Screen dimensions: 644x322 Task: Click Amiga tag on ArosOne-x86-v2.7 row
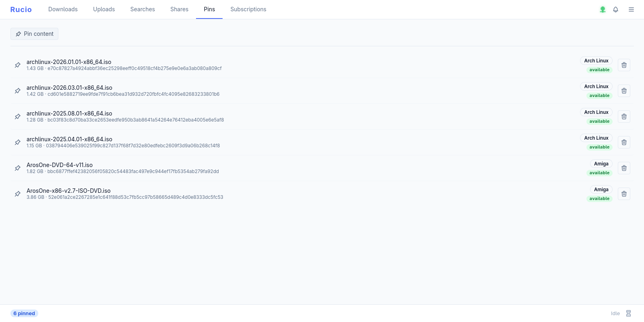[x=601, y=190]
